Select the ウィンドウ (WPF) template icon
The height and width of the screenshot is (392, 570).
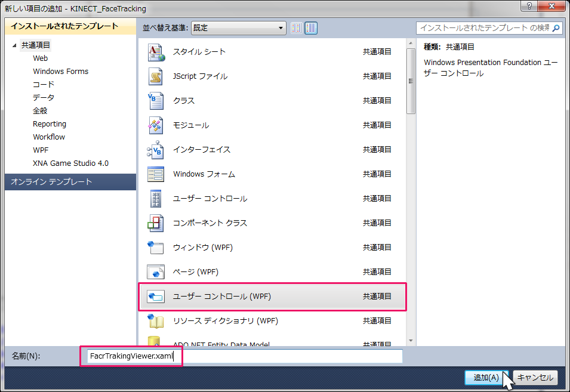tap(156, 248)
